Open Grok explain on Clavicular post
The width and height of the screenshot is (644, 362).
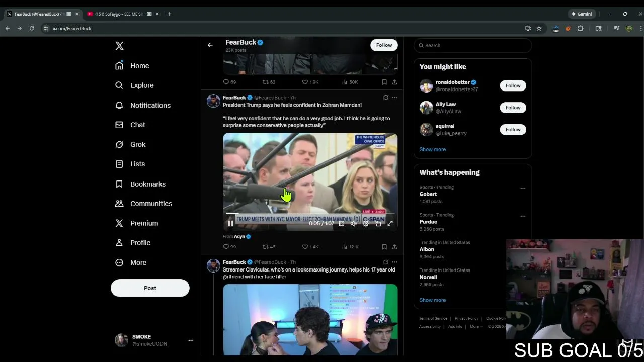pos(386,262)
